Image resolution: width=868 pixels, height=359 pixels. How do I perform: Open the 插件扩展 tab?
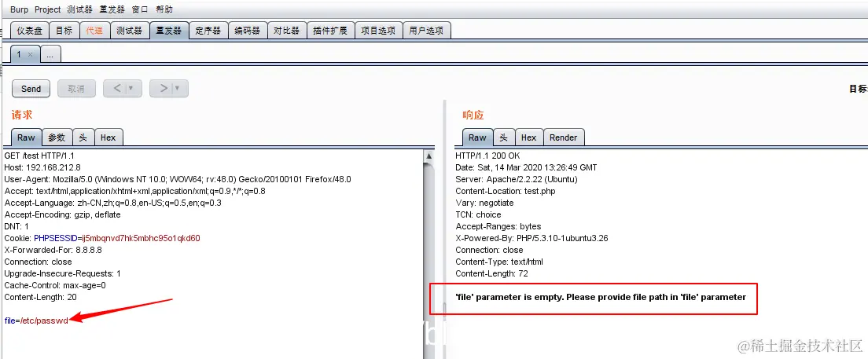[330, 31]
